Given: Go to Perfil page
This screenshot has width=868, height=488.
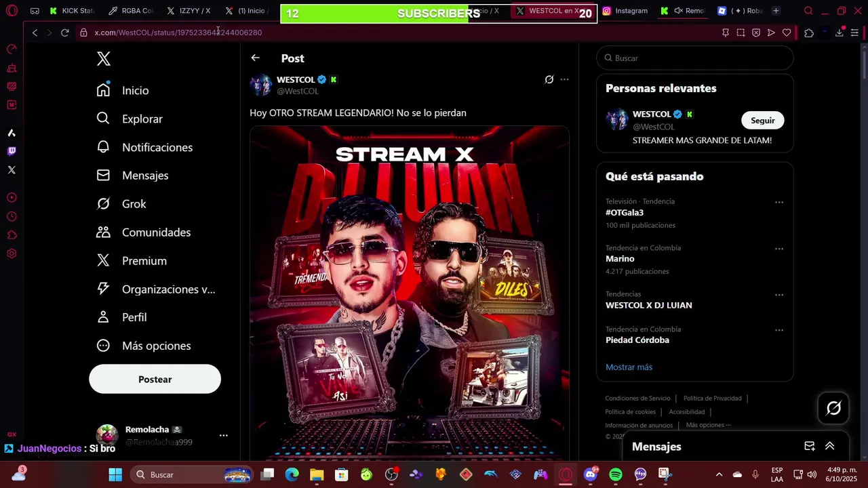Looking at the screenshot, I should (121, 317).
